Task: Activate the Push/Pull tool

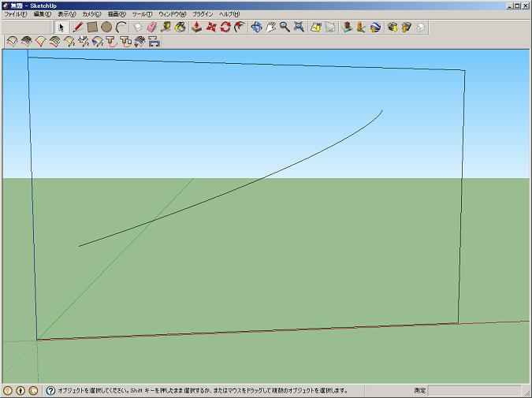Action: point(197,27)
